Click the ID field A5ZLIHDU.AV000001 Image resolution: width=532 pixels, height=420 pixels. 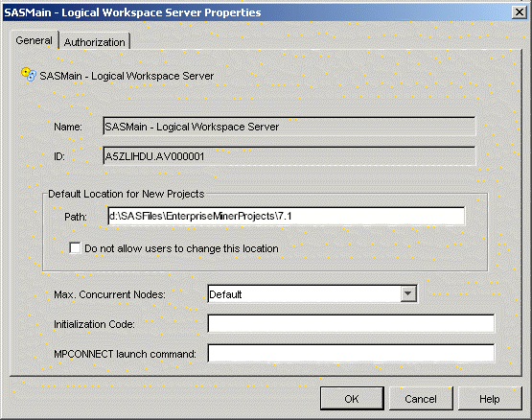pyautogui.click(x=289, y=156)
